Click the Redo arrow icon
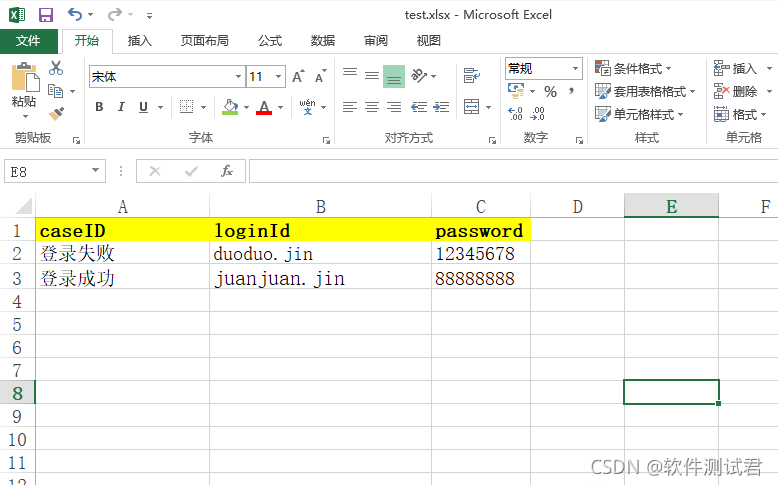This screenshot has height=485, width=778. coord(115,14)
